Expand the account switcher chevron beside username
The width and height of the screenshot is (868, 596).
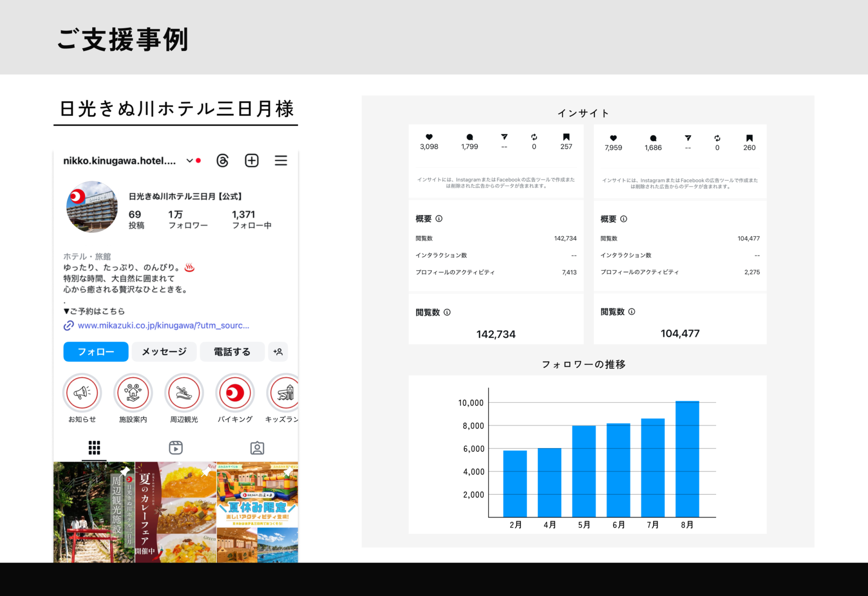point(190,161)
